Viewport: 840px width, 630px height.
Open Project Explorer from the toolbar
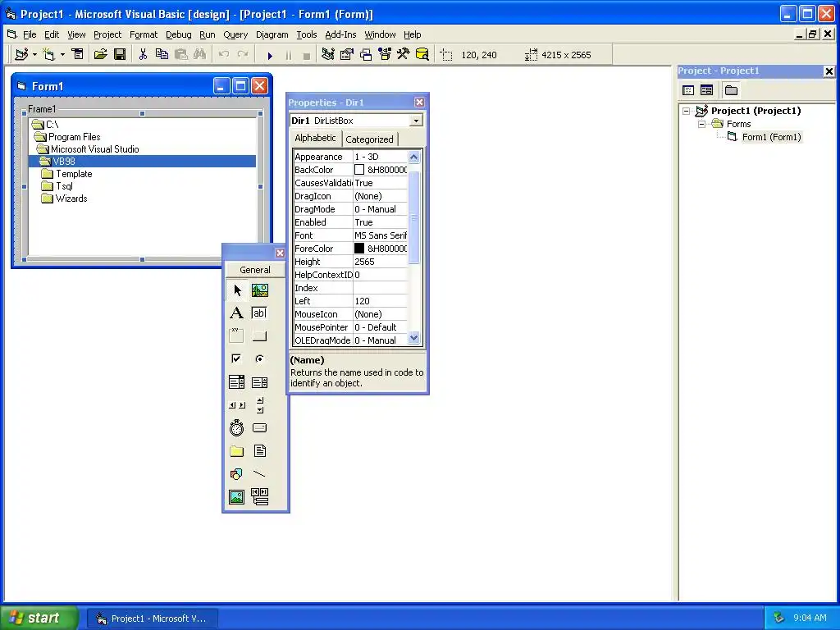pos(328,55)
